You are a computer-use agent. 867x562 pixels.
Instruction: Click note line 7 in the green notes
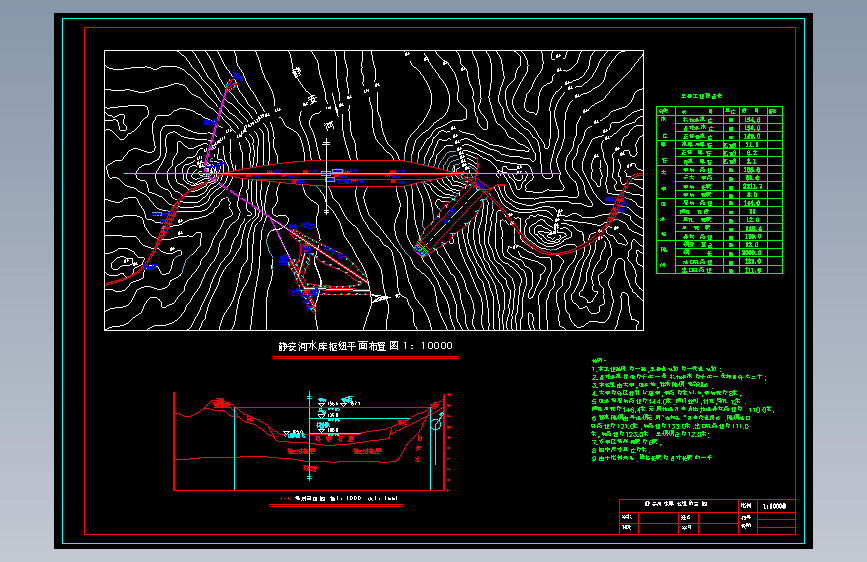click(x=626, y=442)
